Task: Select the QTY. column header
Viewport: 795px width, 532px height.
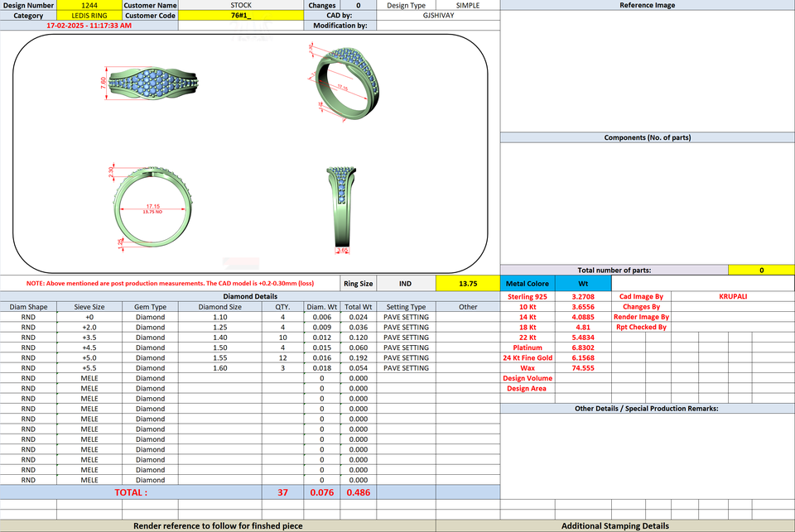Action: click(x=283, y=306)
